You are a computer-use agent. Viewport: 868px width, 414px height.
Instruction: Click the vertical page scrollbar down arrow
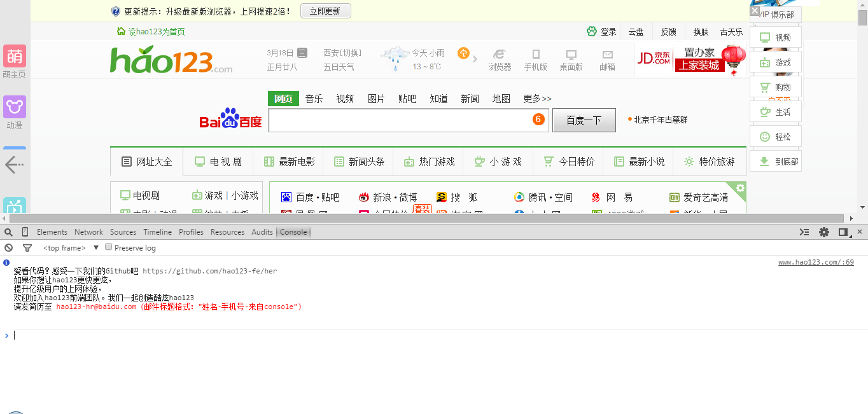[x=862, y=207]
